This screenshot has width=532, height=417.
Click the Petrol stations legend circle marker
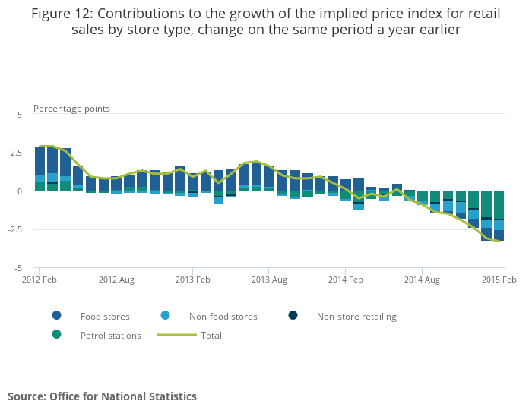tap(57, 335)
